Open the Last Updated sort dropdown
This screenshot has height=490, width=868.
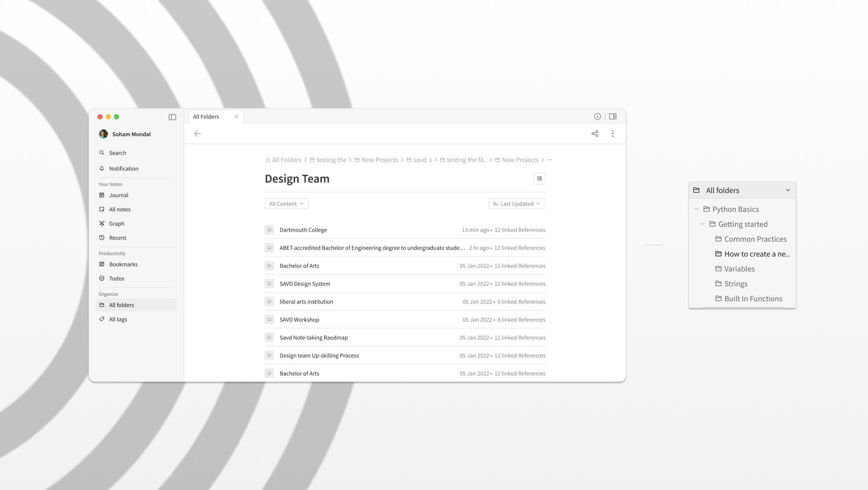point(516,203)
